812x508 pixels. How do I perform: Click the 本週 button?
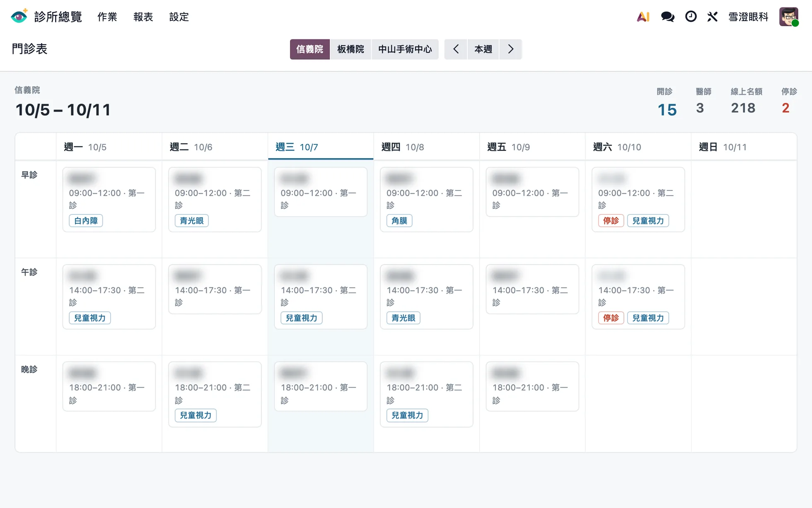tap(483, 49)
